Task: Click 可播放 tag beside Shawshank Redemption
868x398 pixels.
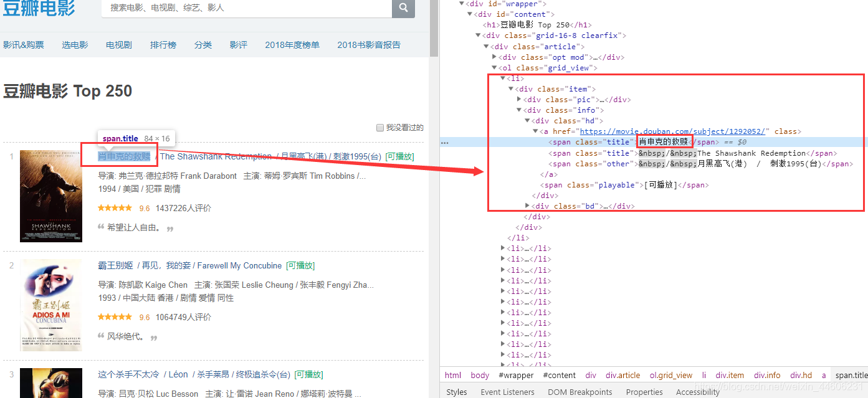Action: coord(399,156)
